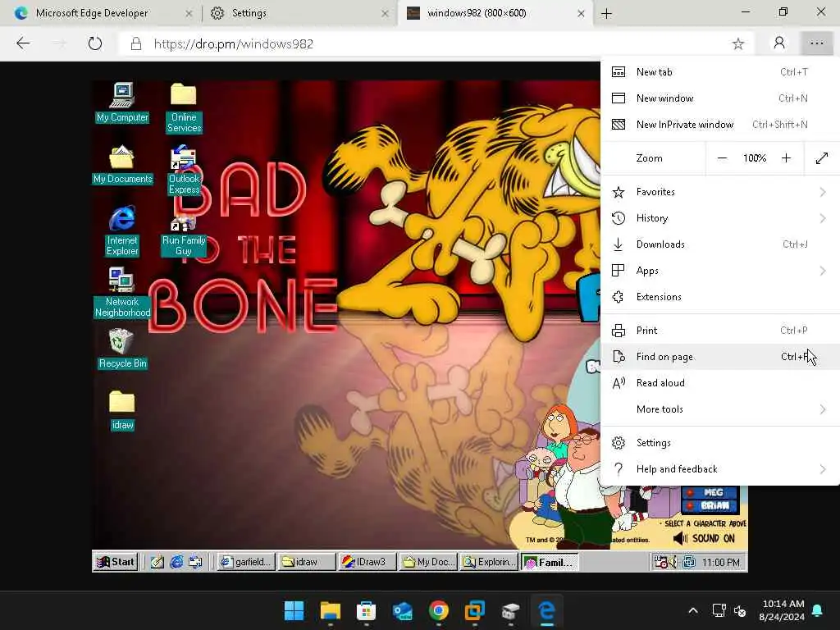
Task: Open Outlook from host taskbar
Action: tap(402, 610)
